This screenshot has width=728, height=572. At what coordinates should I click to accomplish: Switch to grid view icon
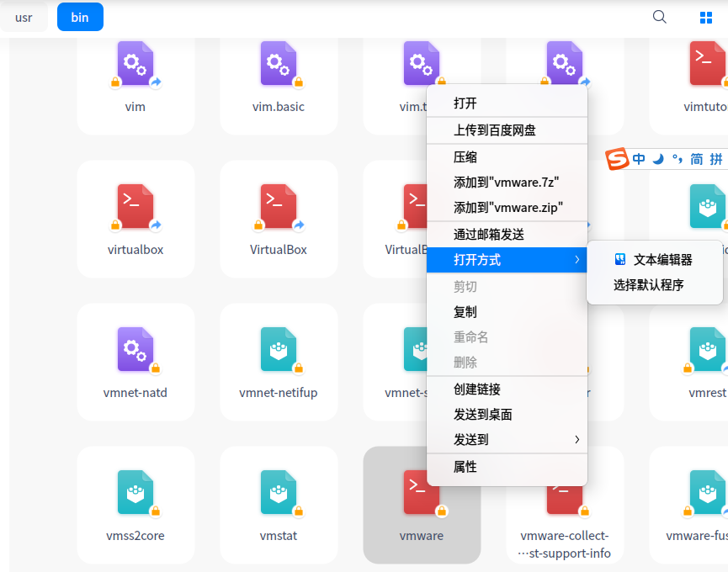(x=706, y=18)
